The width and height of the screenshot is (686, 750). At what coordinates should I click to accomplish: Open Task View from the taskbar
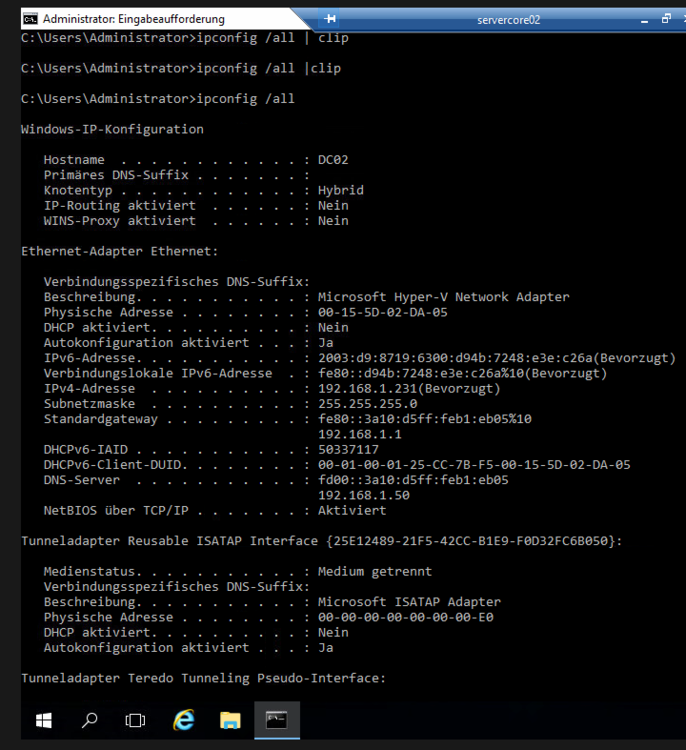135,719
